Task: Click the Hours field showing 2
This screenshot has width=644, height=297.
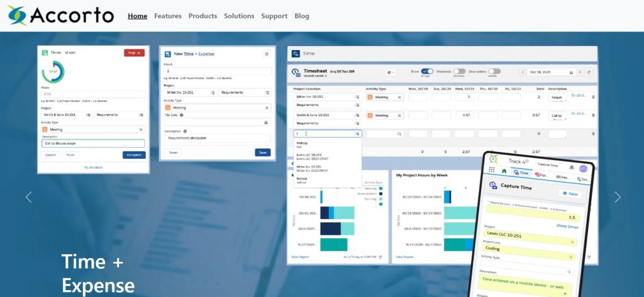Action: pos(218,71)
